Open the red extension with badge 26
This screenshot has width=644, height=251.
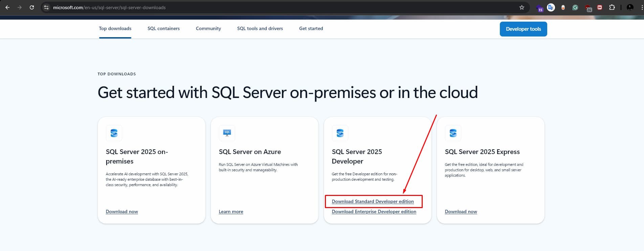pyautogui.click(x=588, y=8)
